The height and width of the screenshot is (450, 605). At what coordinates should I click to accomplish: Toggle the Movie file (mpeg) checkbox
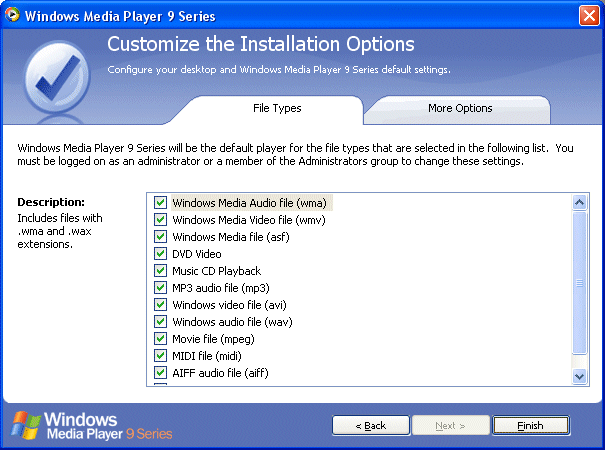[x=161, y=338]
